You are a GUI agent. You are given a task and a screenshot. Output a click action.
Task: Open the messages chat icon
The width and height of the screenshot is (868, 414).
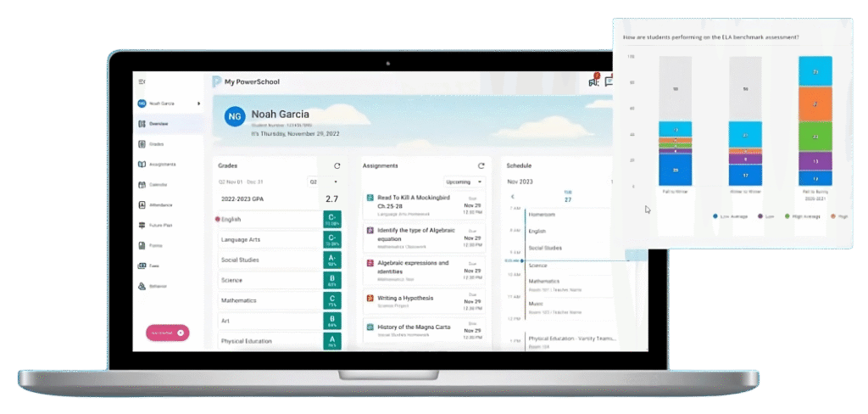(609, 82)
